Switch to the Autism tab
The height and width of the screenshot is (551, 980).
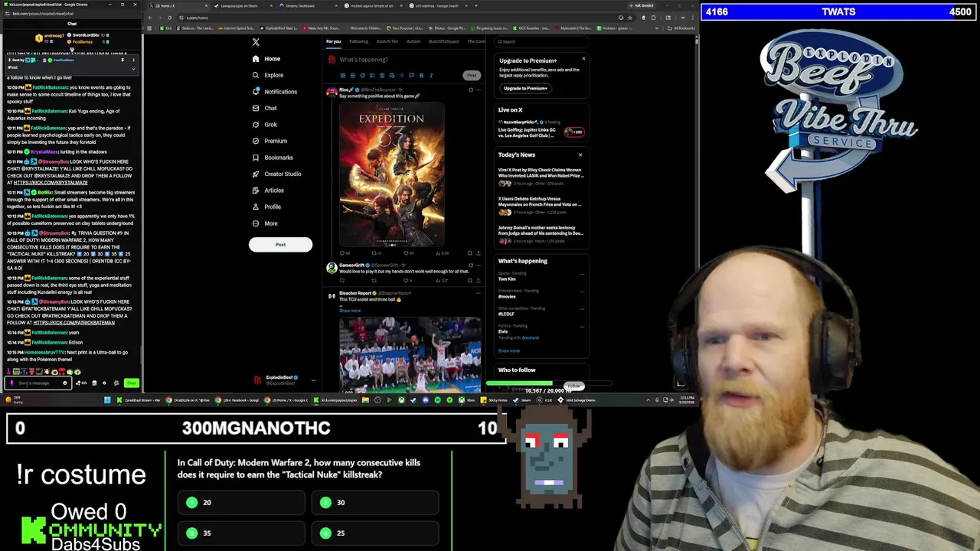click(413, 41)
